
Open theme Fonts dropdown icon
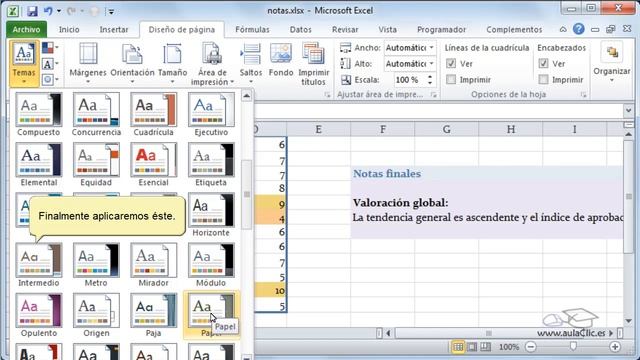pos(50,64)
